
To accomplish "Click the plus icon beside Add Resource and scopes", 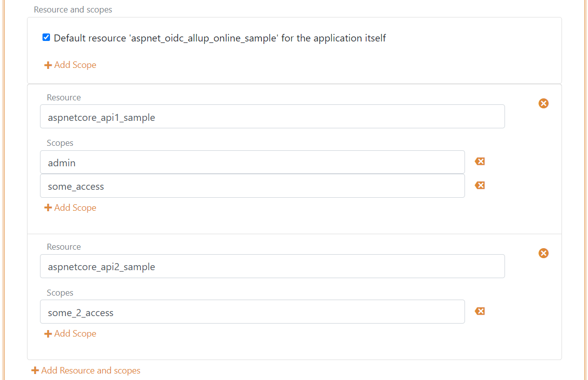I will click(35, 370).
